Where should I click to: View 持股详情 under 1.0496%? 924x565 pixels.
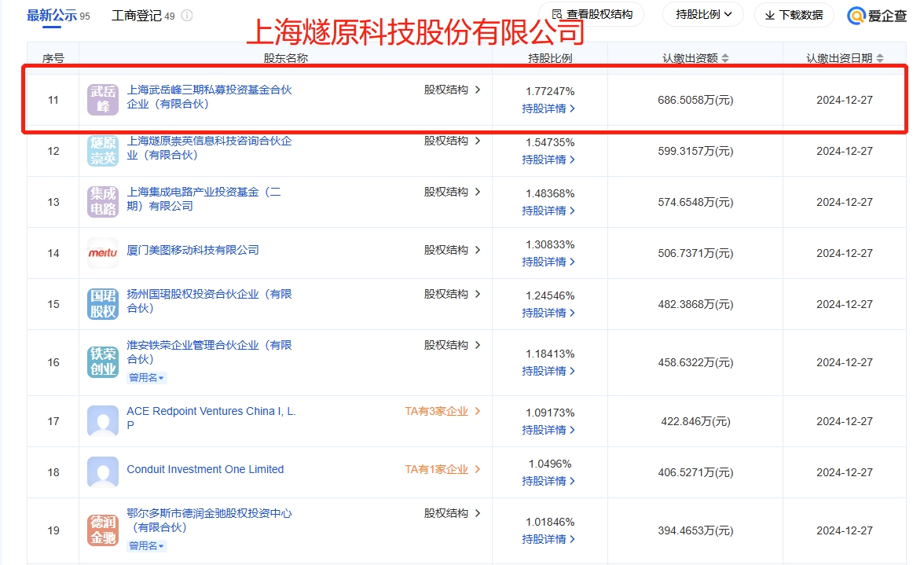(x=548, y=482)
